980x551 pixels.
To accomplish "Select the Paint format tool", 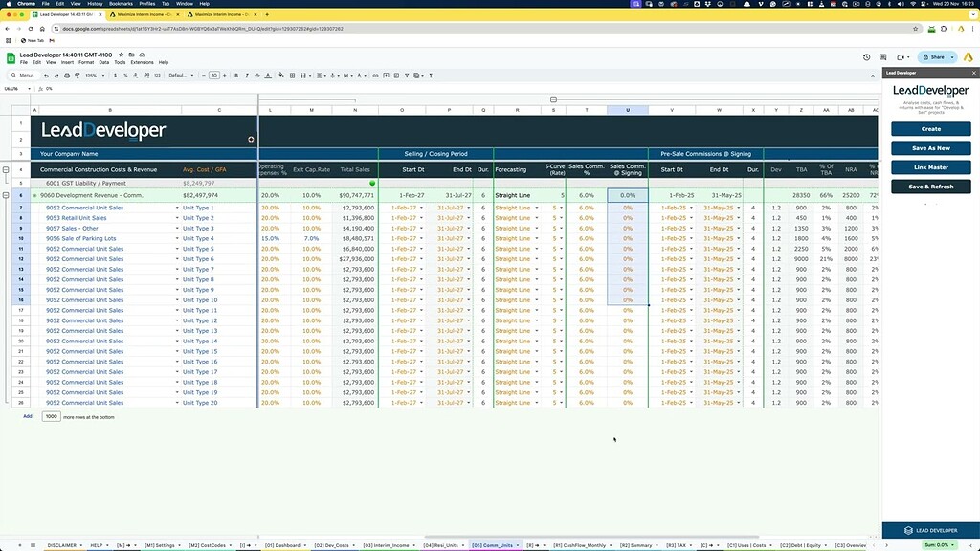I will (78, 76).
